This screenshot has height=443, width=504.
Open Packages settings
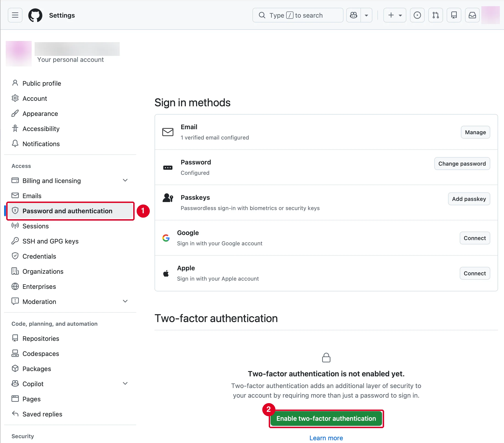pyautogui.click(x=70, y=369)
